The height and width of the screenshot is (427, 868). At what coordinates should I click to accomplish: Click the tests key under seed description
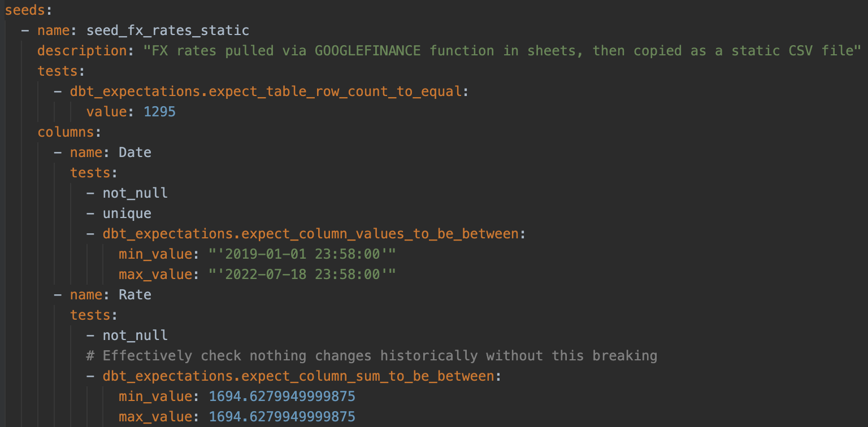58,71
